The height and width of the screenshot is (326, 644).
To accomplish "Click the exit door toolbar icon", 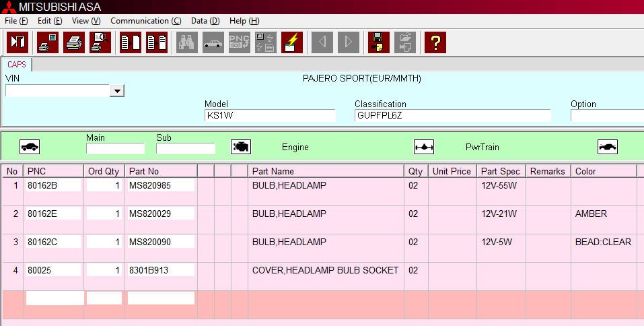I will (17, 42).
